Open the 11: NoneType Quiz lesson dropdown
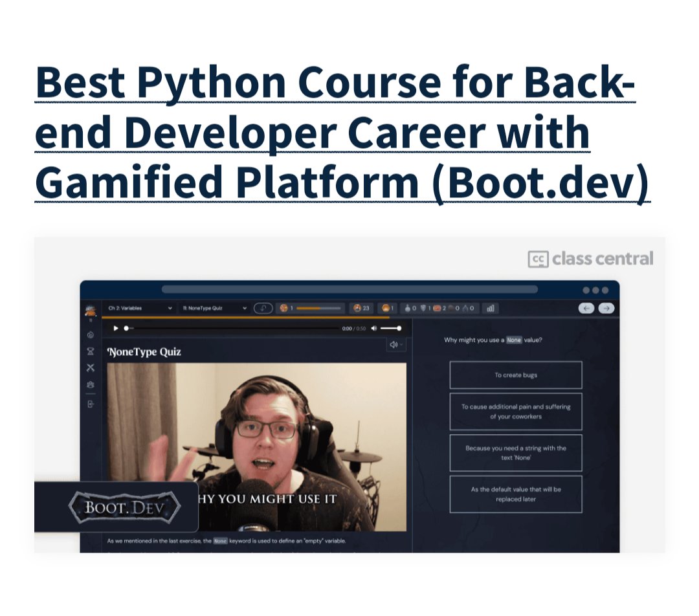The image size is (699, 616). 214,308
